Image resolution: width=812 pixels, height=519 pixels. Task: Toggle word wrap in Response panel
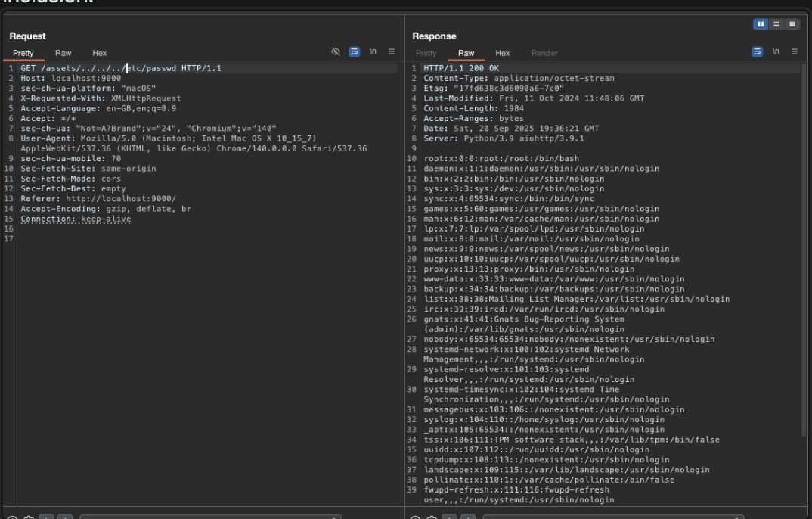click(x=758, y=53)
